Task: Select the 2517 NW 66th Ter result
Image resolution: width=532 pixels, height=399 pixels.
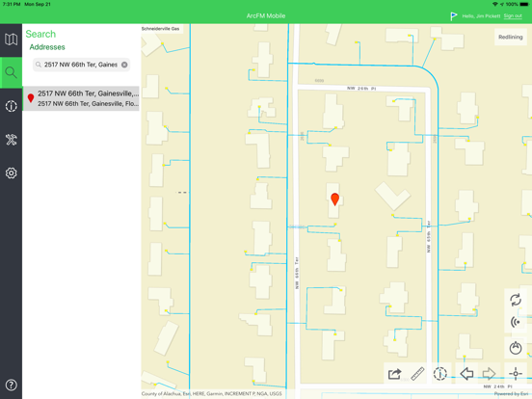Action: pos(81,98)
